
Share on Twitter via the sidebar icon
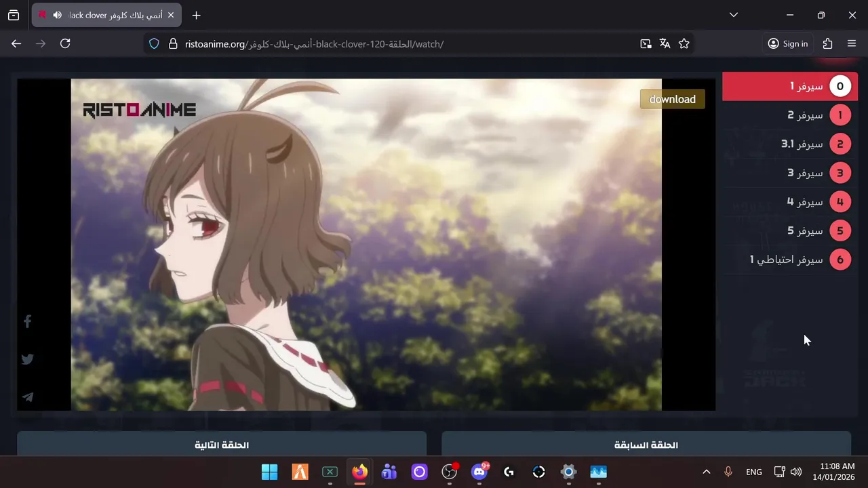[x=28, y=359]
